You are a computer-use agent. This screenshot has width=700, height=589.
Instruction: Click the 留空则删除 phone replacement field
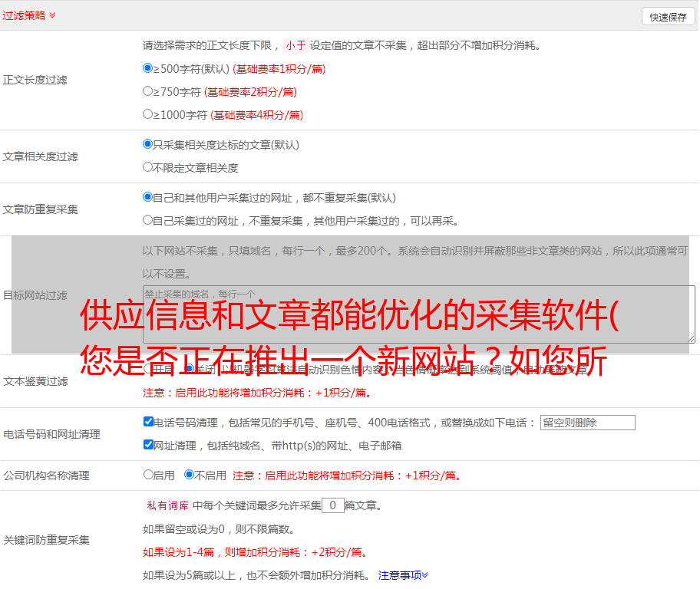(x=587, y=423)
